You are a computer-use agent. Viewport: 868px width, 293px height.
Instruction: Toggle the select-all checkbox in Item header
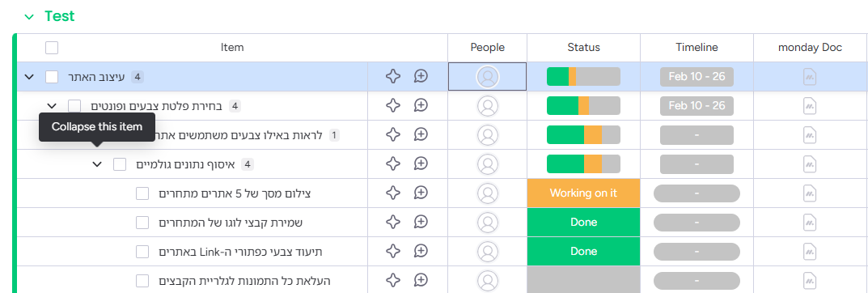click(x=52, y=48)
